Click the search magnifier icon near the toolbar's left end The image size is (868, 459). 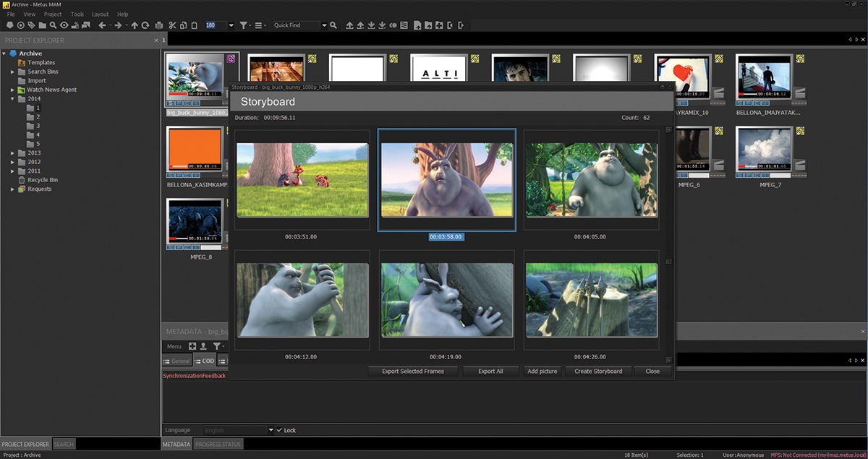(x=54, y=25)
